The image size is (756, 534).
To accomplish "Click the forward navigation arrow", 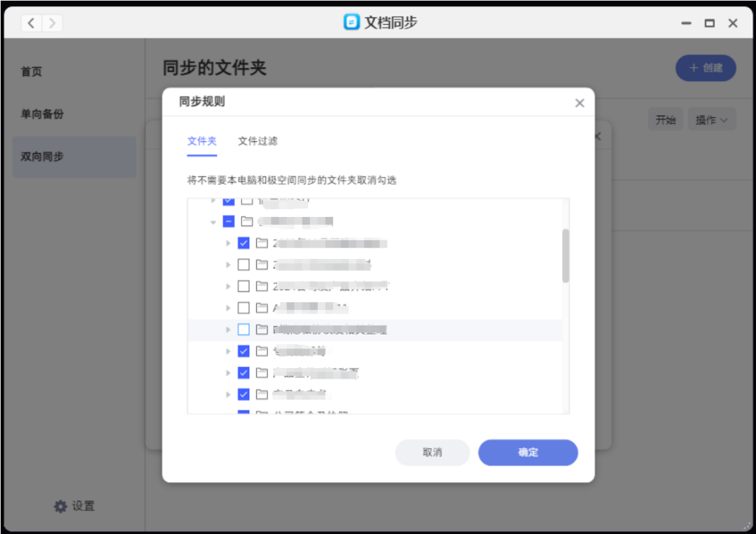I will point(52,22).
